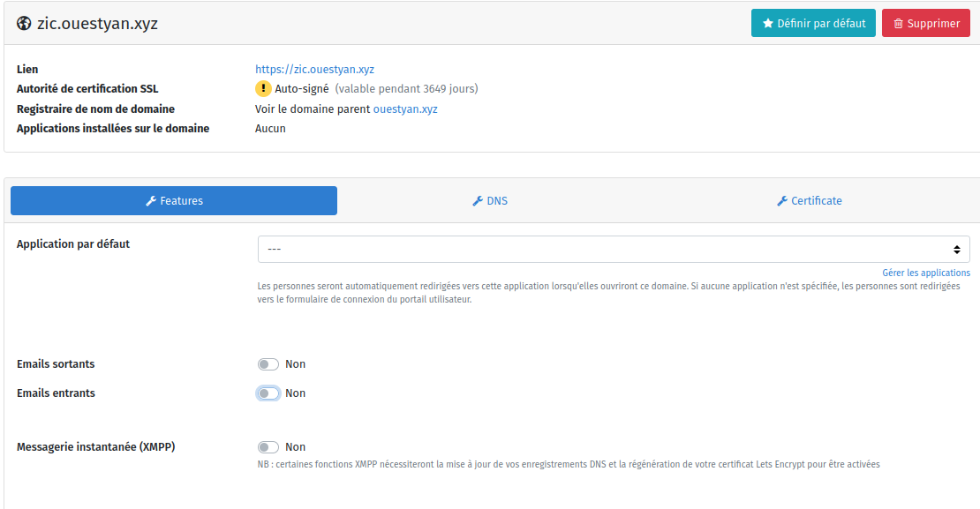Viewport: 980px width, 509px height.
Task: Delete the domain with Supprimer button
Action: pos(925,24)
